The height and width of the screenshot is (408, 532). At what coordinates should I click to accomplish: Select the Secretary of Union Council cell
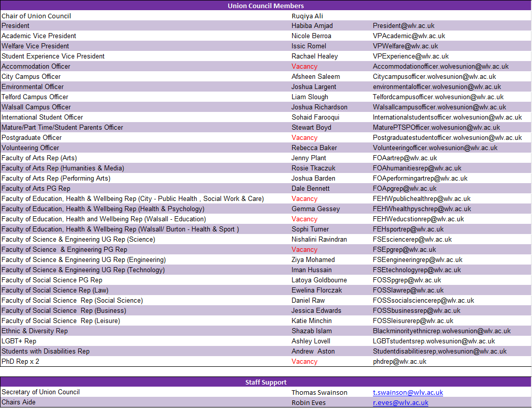click(41, 392)
